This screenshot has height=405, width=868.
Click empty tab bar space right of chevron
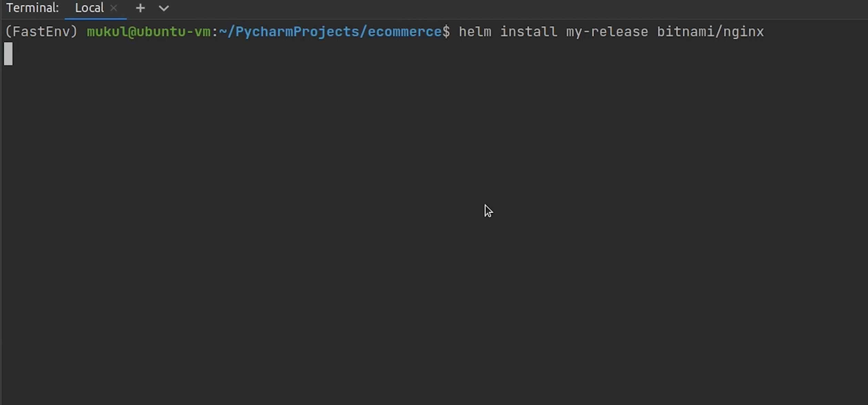tap(516, 8)
